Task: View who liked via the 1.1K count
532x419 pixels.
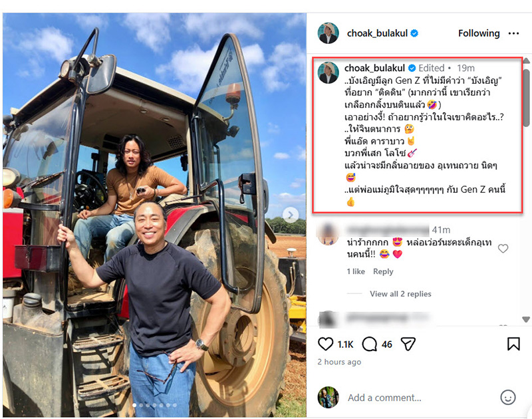Action: 345,344
